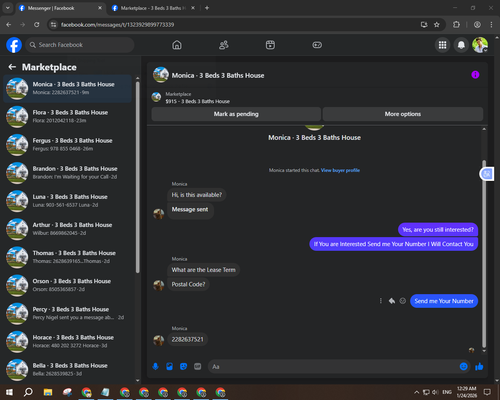Click the address bar URL
500x400 pixels.
[x=117, y=25]
